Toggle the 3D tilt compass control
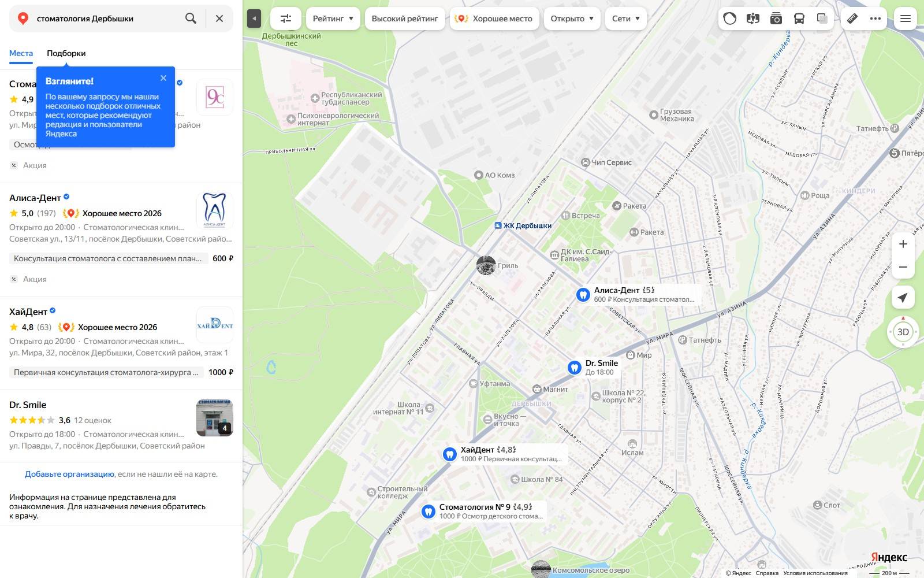The image size is (924, 578). click(x=903, y=332)
